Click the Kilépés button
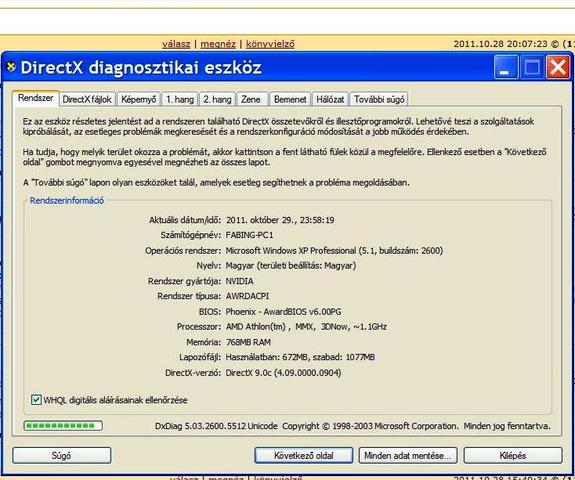This screenshot has width=575, height=480. (x=513, y=455)
